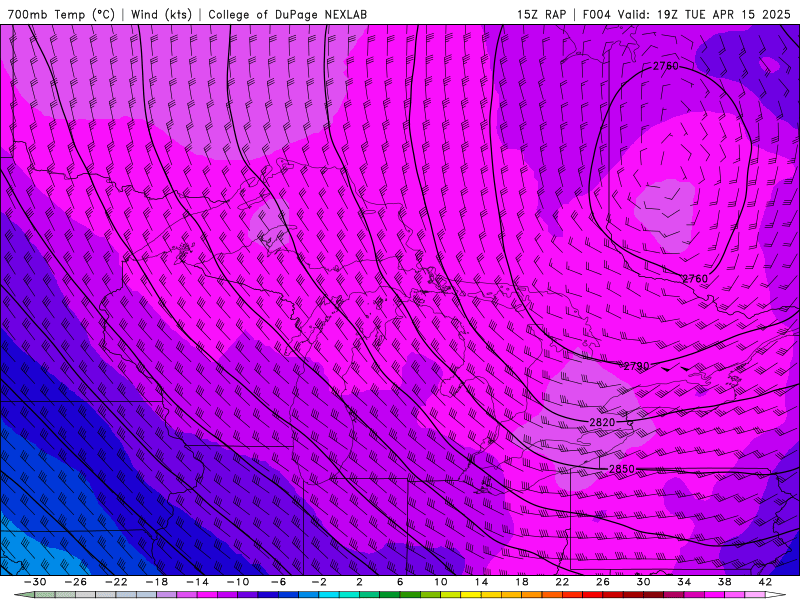Click the 2760 contour label nearest the 2790 label

pos(695,279)
